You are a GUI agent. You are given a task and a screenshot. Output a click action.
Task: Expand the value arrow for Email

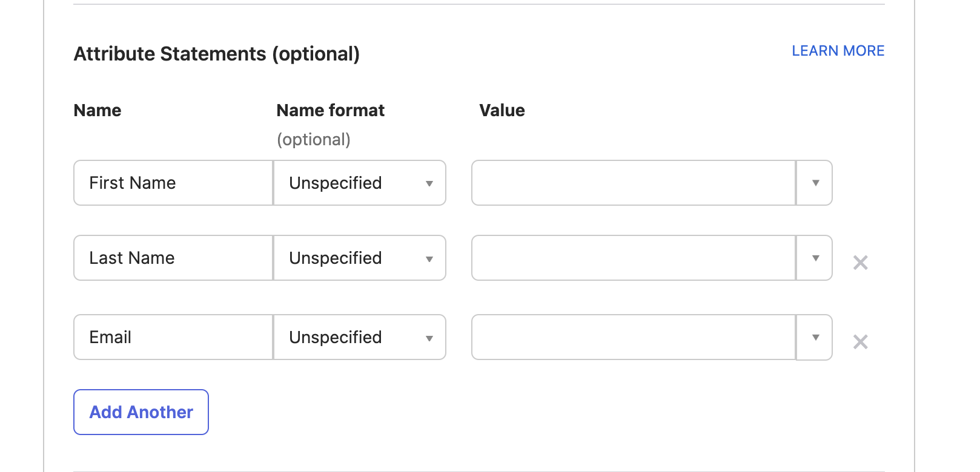(x=815, y=337)
